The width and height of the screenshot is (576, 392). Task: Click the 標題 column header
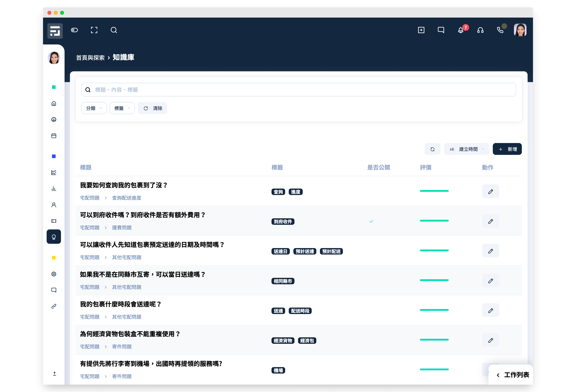click(x=86, y=168)
